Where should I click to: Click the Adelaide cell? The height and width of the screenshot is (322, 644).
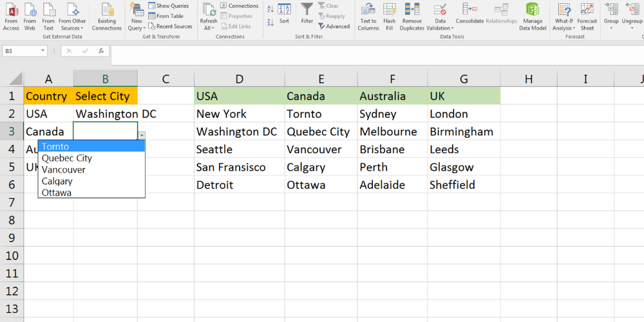point(392,185)
